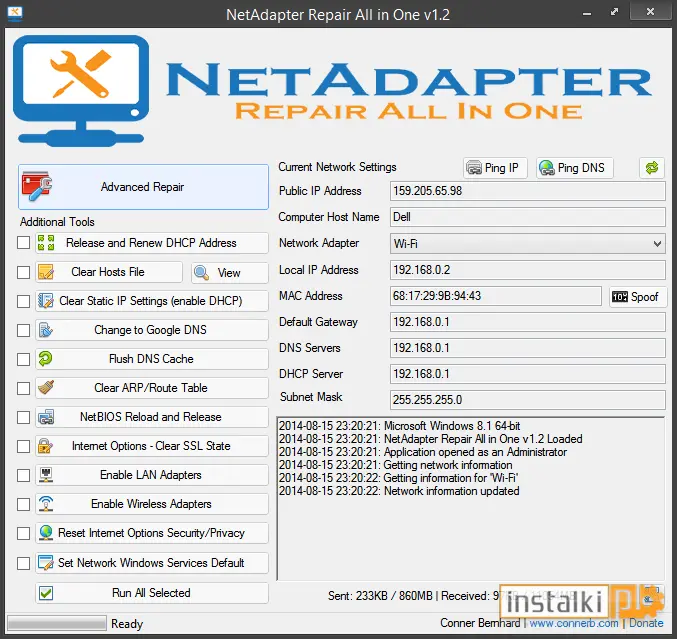Viewport: 677px width, 639px height.
Task: Click the magnifier icon on View button
Action: pos(202,272)
